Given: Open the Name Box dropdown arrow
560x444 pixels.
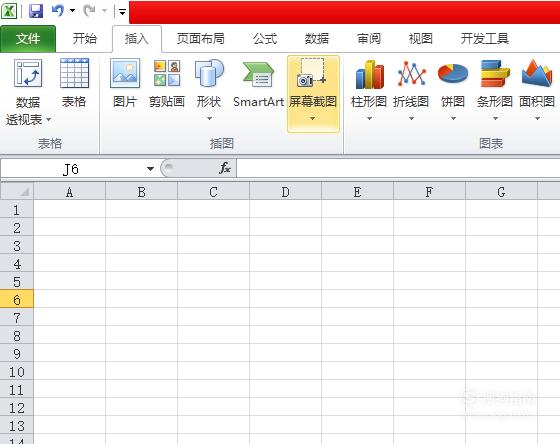Looking at the screenshot, I should coord(150,169).
